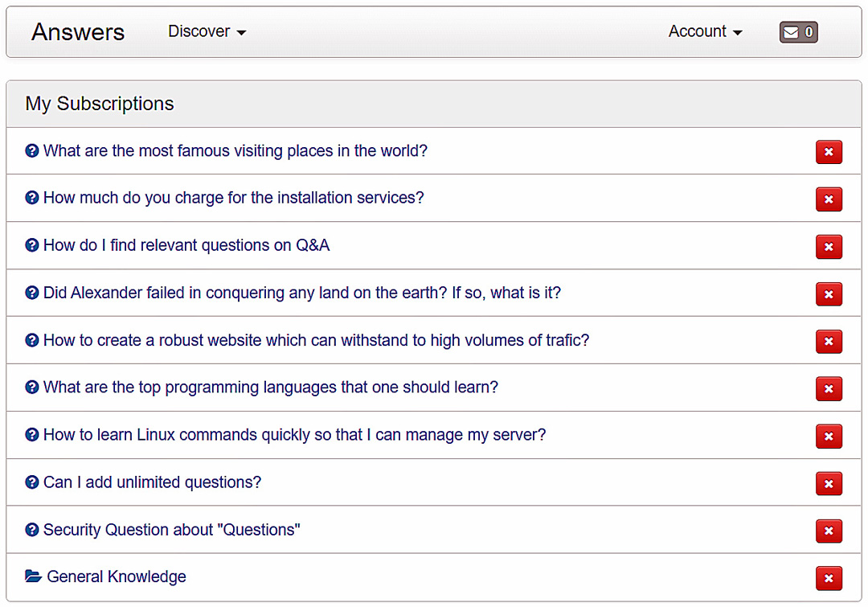Remove 'robust website' question subscription
The height and width of the screenshot is (607, 868).
tap(829, 341)
